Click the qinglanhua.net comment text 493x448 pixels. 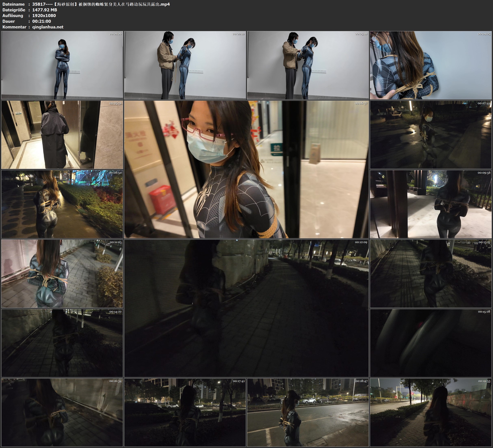tap(48, 27)
